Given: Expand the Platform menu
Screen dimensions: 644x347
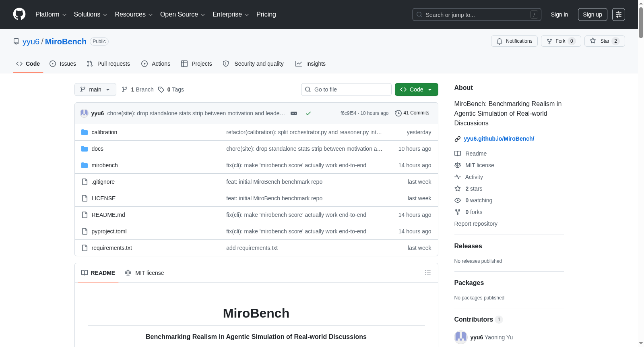Looking at the screenshot, I should [x=51, y=15].
